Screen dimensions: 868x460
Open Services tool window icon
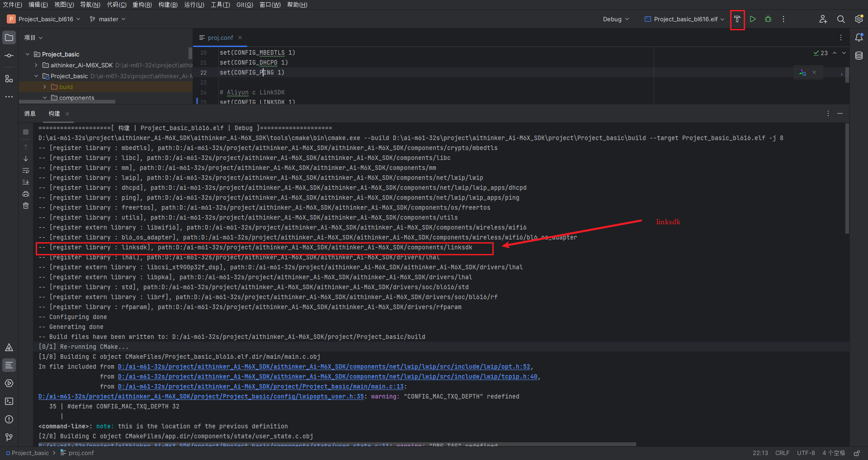click(x=9, y=383)
